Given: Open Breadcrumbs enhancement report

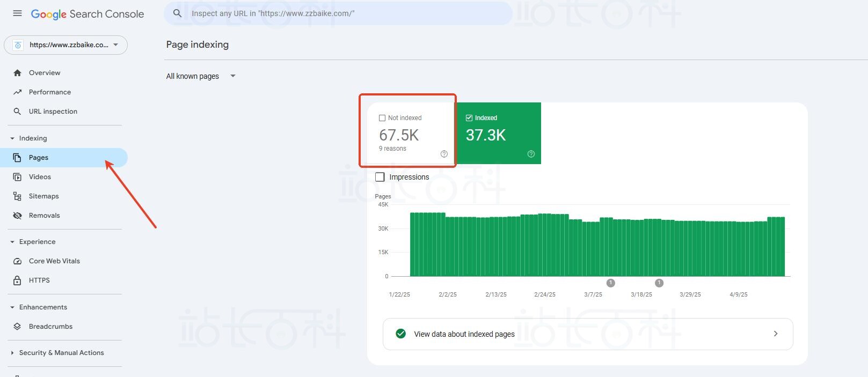Looking at the screenshot, I should pos(50,327).
